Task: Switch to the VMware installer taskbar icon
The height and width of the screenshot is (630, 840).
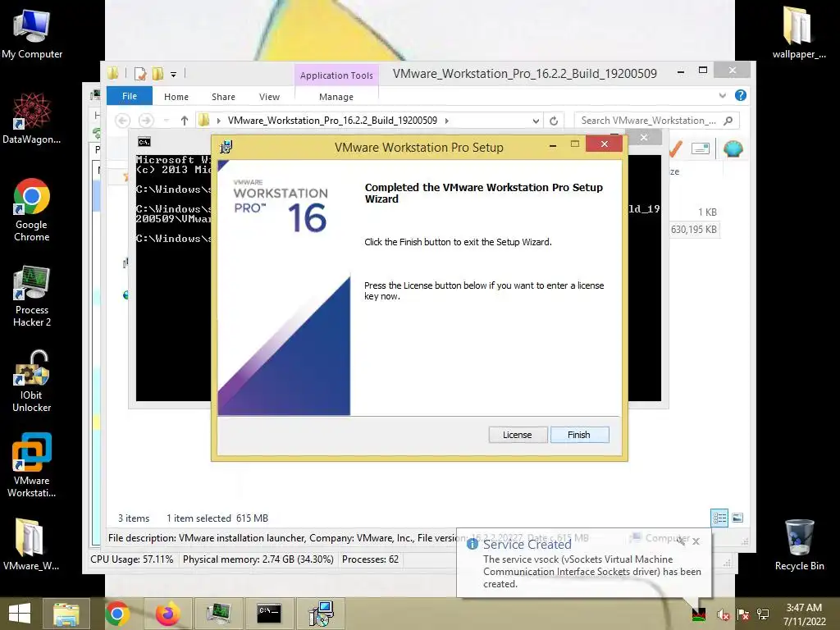Action: [322, 614]
